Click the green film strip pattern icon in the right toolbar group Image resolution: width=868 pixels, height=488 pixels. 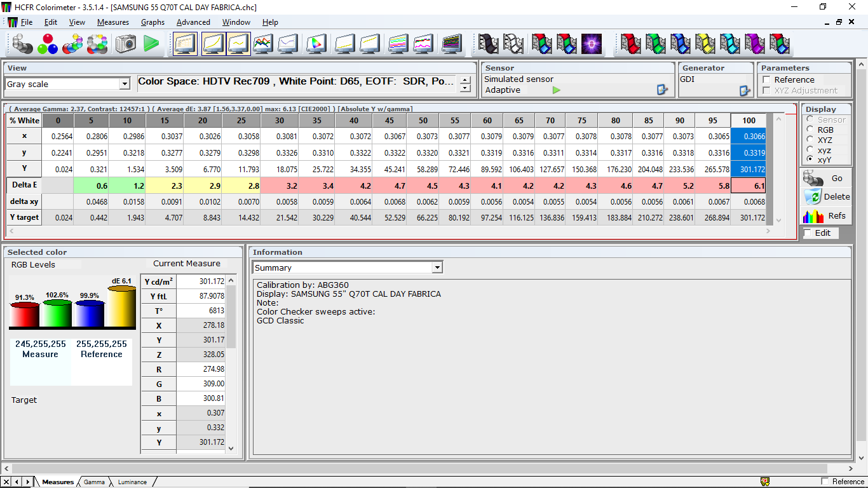(x=654, y=44)
